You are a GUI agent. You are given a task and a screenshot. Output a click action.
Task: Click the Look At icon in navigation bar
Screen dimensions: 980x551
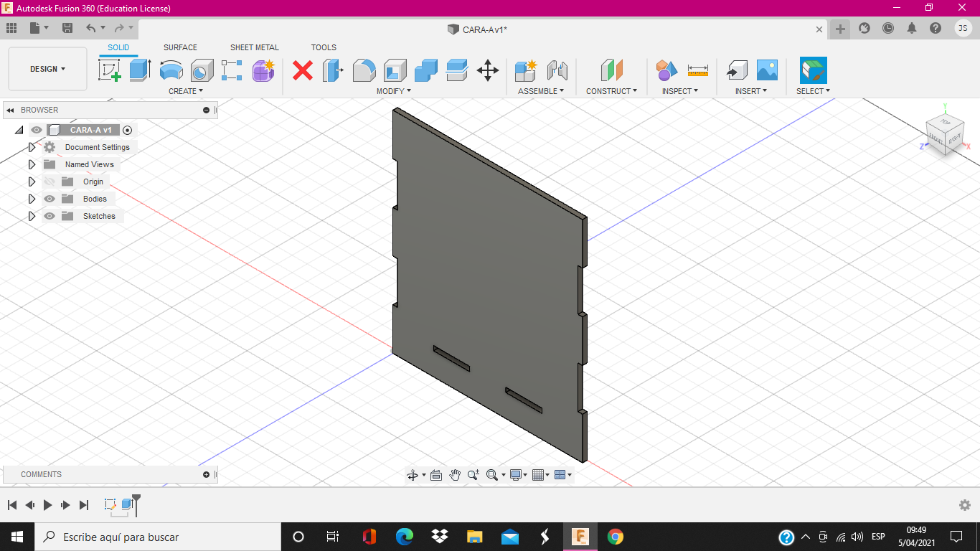435,475
